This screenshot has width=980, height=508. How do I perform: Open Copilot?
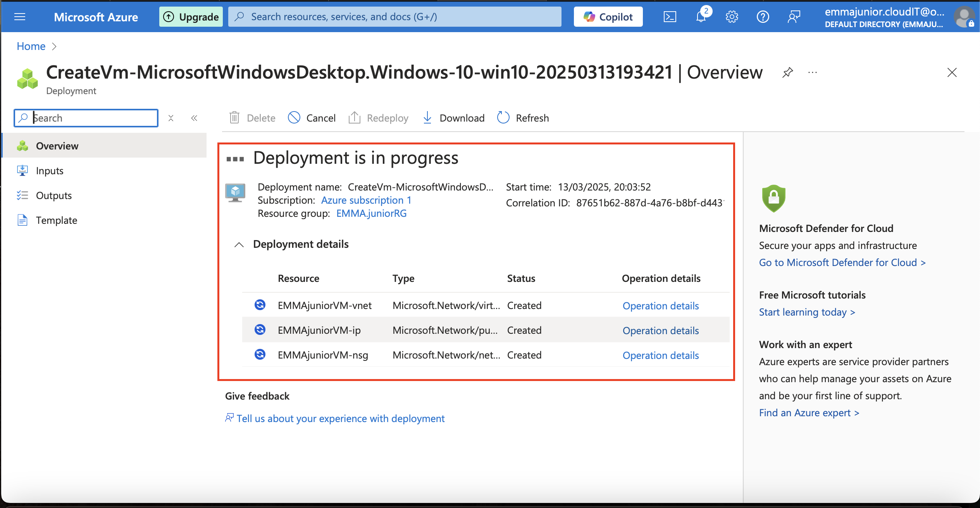coord(608,17)
